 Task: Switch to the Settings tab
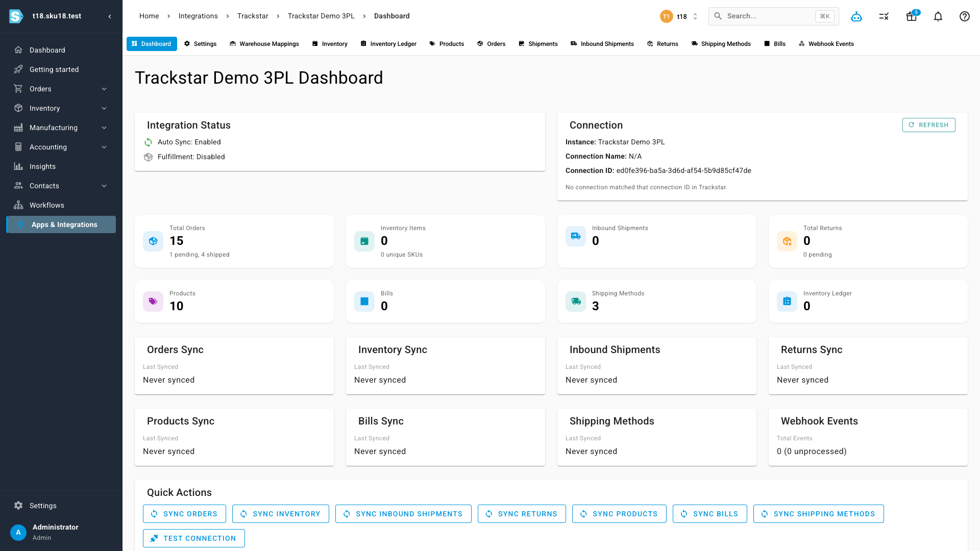(x=200, y=44)
